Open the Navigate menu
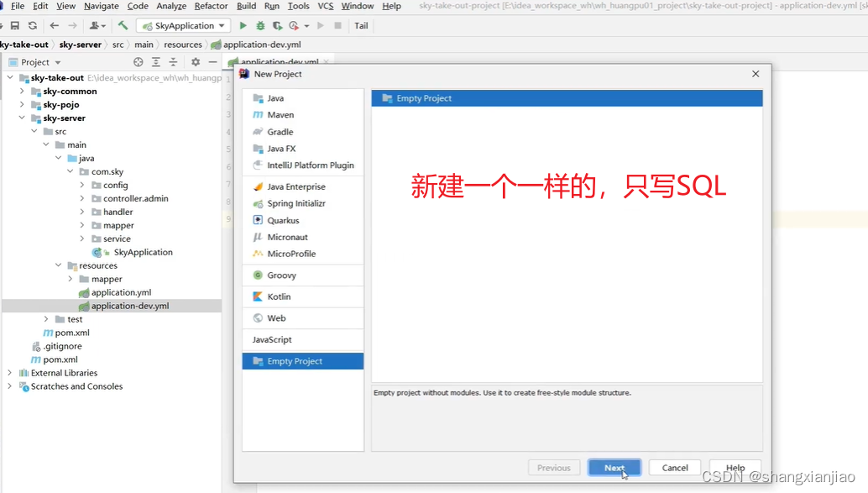868x493 pixels. coord(102,6)
